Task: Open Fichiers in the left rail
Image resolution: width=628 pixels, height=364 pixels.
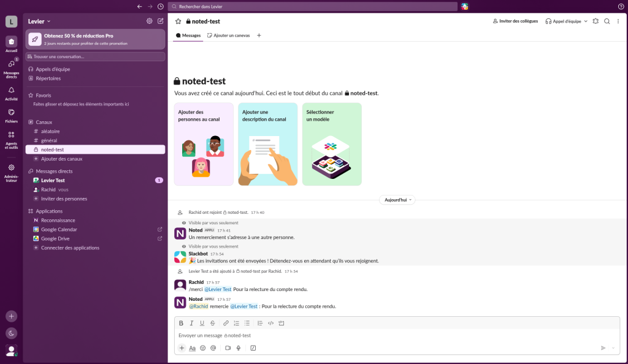Action: pyautogui.click(x=11, y=116)
